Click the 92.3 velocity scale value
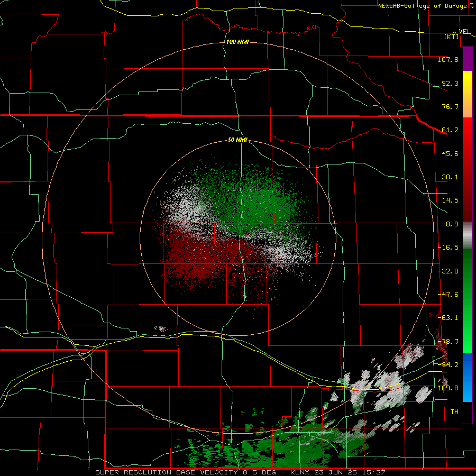476x476 pixels. tap(450, 83)
